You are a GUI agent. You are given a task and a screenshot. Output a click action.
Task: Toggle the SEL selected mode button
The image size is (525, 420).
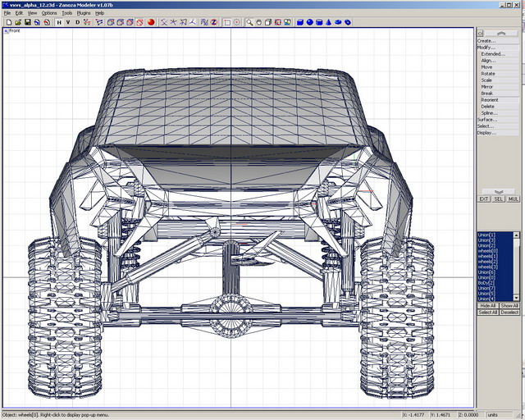(x=498, y=199)
